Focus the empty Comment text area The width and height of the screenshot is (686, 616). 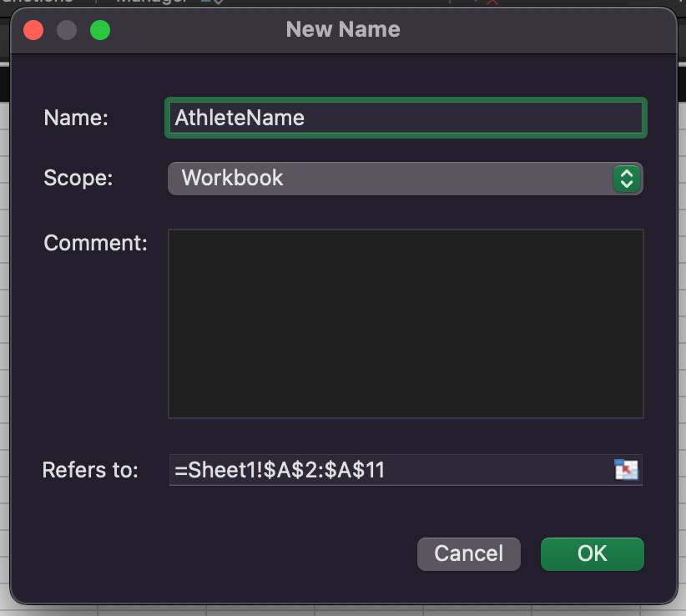pos(406,324)
